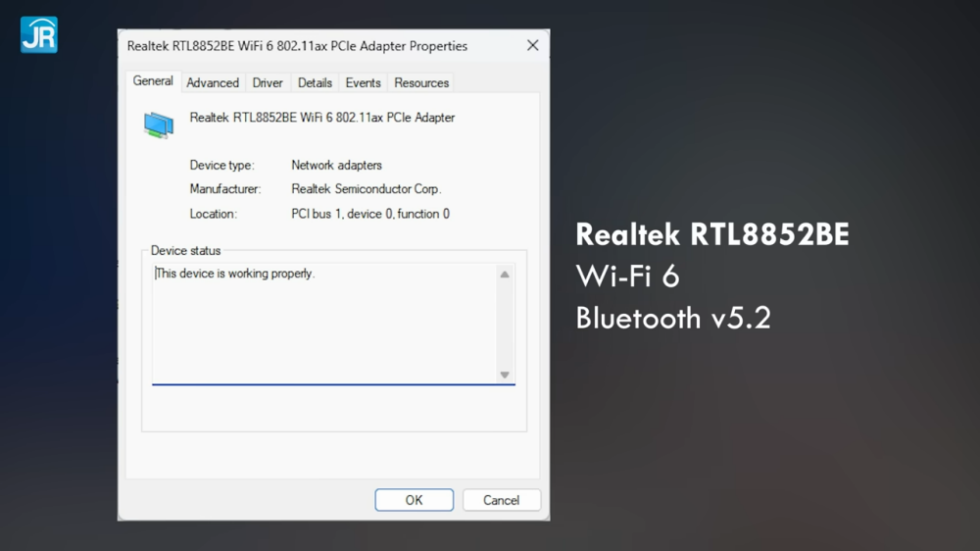The width and height of the screenshot is (980, 551).
Task: Click the network adapter device icon
Action: pos(158,124)
